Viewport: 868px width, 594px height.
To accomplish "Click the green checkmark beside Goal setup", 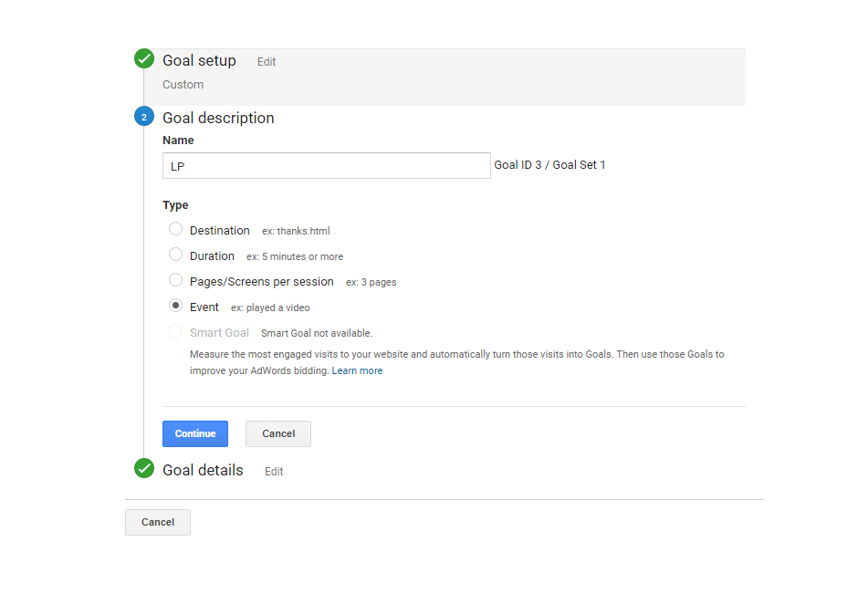I will pos(144,58).
